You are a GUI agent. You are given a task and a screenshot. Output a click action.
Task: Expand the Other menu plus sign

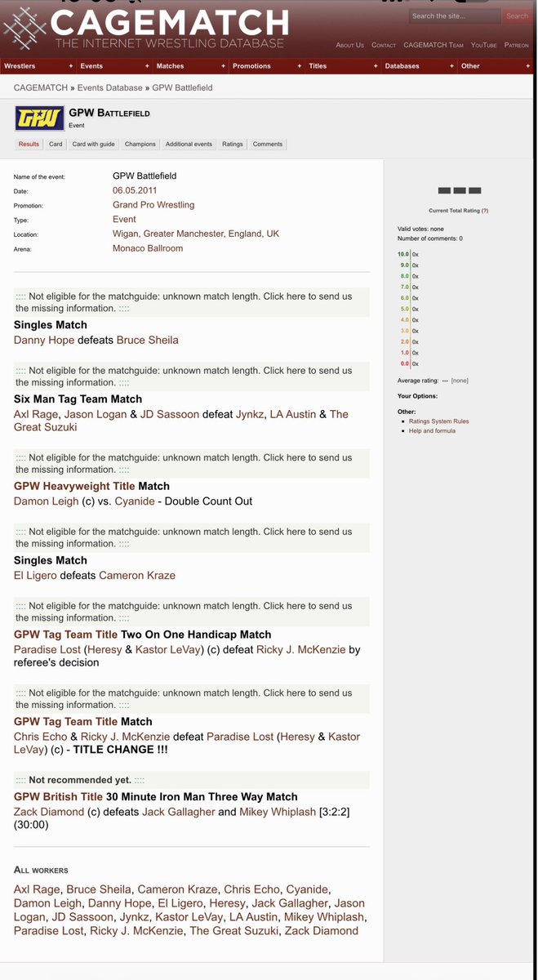(530, 66)
